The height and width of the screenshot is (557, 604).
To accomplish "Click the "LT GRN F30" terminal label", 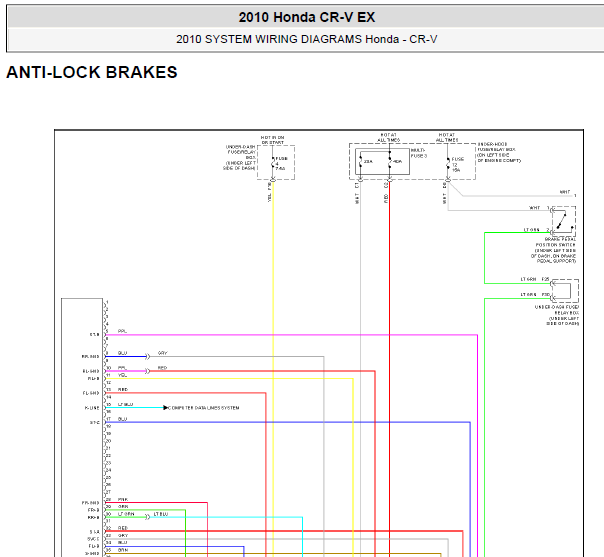I will [535, 294].
